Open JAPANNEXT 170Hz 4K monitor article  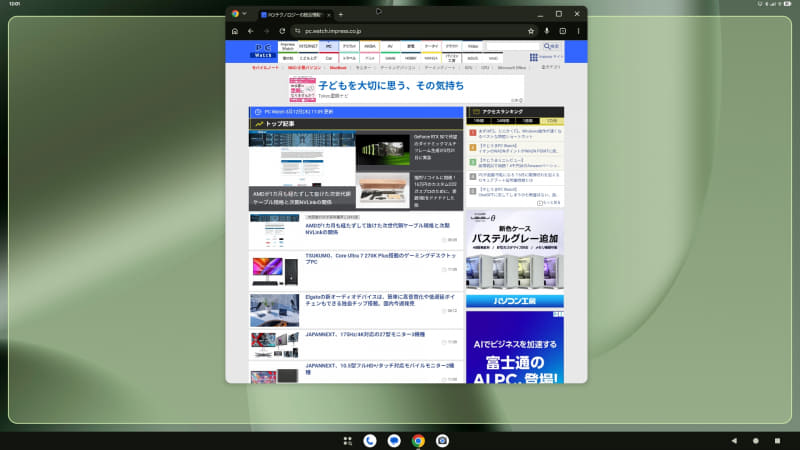click(365, 335)
